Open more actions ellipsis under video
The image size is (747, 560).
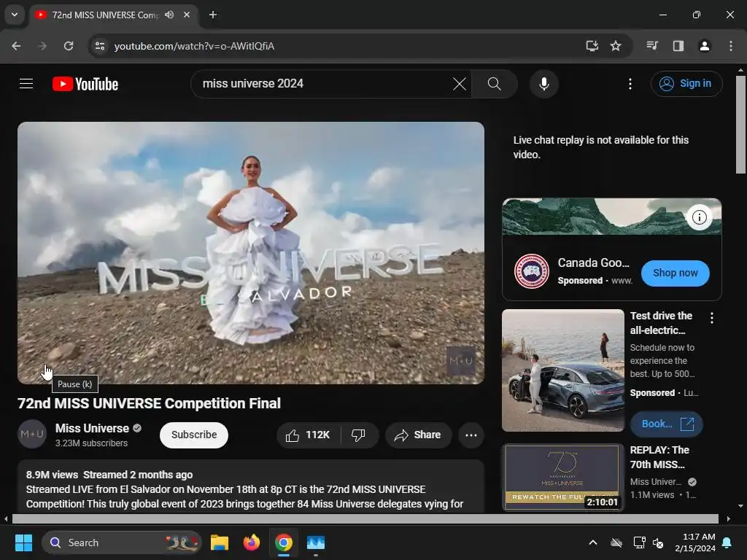[471, 435]
